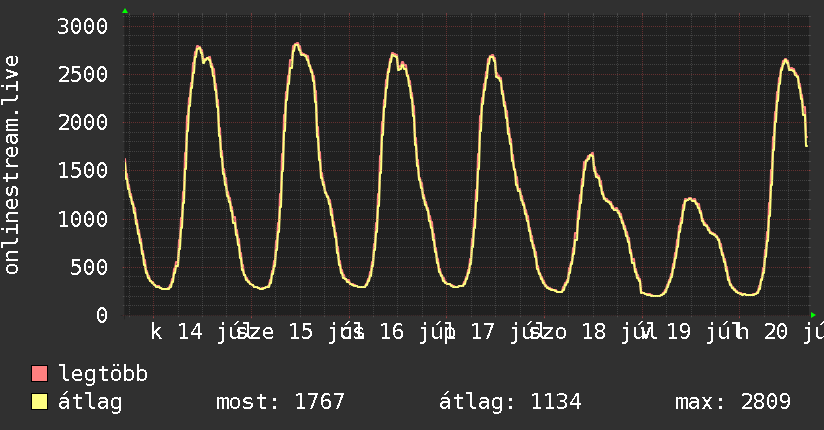Image resolution: width=824 pixels, height=430 pixels.
Task: Select the átlag: 1134 value
Action: point(510,402)
